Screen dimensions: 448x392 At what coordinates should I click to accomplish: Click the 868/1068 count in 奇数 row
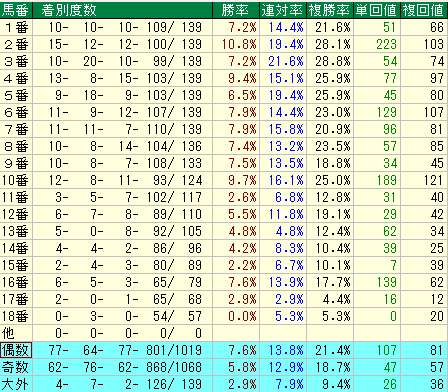point(174,367)
